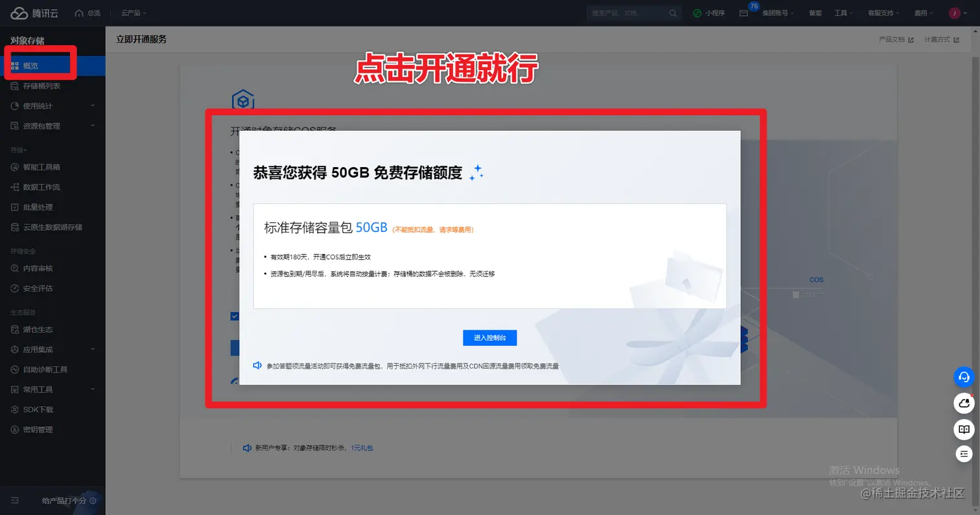Viewport: 980px width, 515px height.
Task: Open the 产品文档 external link
Action: coord(896,40)
